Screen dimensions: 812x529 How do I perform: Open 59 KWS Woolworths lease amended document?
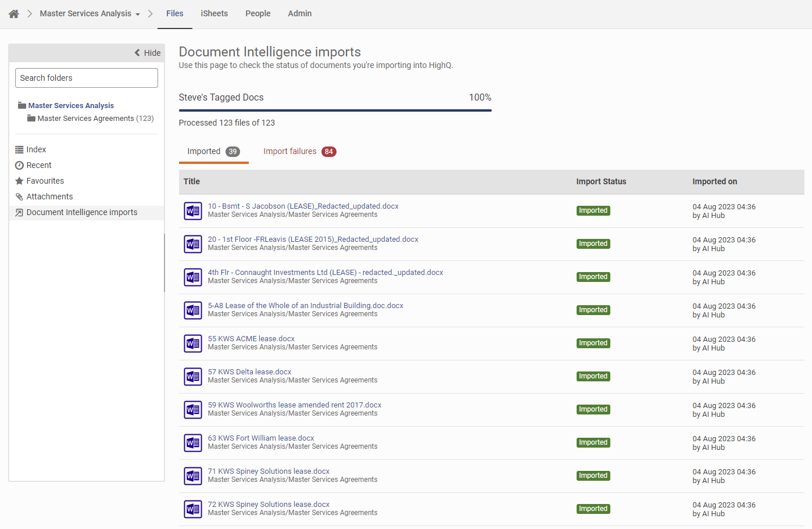coord(294,405)
